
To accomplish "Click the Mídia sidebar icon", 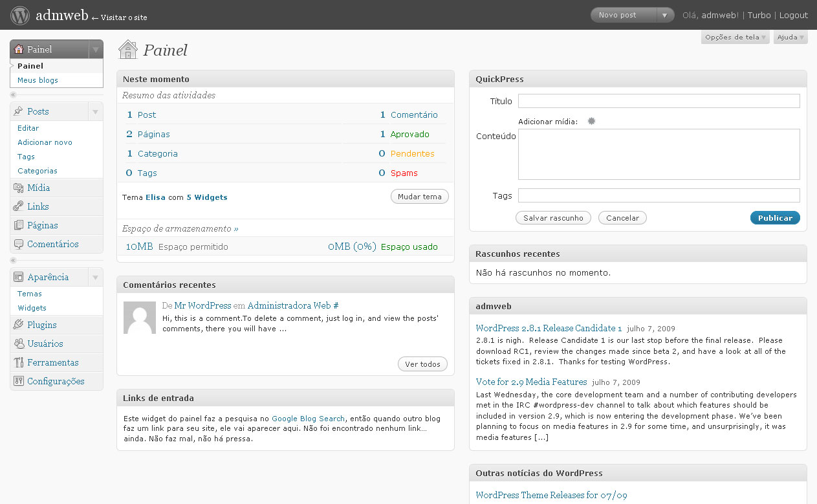I will (x=18, y=188).
